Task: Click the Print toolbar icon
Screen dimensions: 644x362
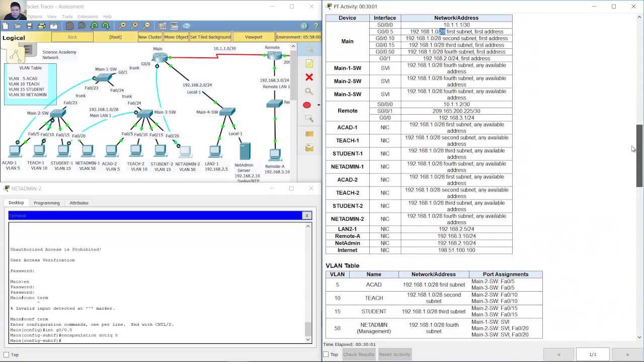Action: tap(41, 26)
